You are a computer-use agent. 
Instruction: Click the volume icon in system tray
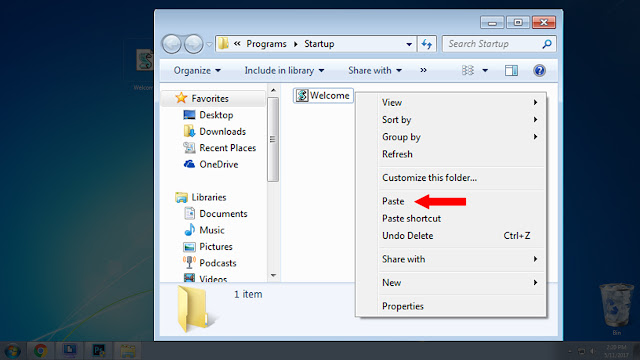(592, 351)
